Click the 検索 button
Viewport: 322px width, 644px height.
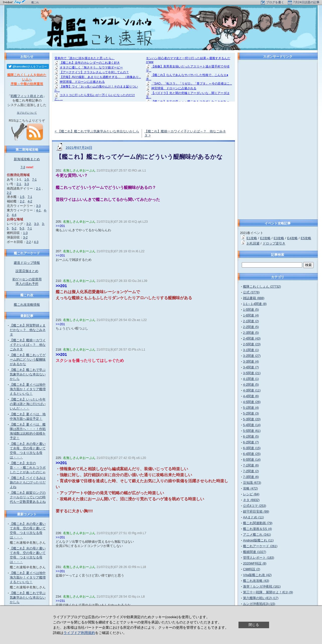tap(308, 265)
